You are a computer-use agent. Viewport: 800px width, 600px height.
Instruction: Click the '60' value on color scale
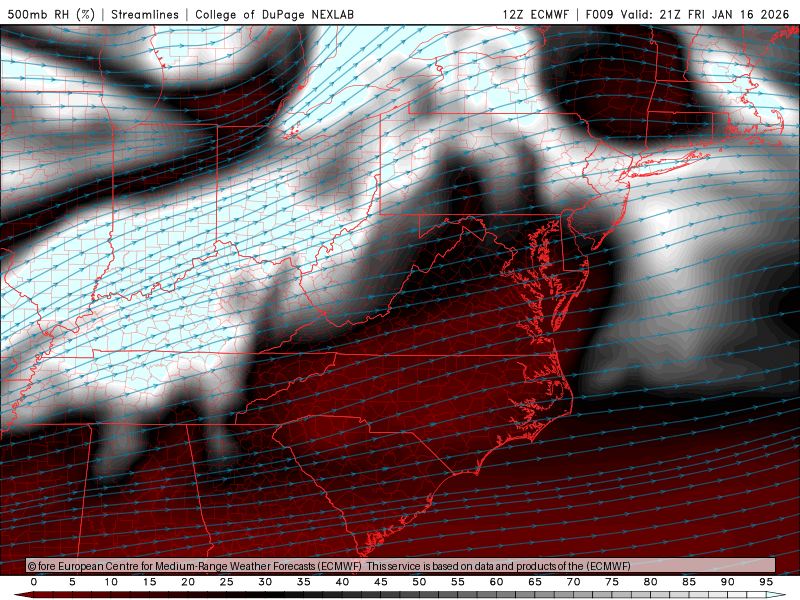[496, 582]
